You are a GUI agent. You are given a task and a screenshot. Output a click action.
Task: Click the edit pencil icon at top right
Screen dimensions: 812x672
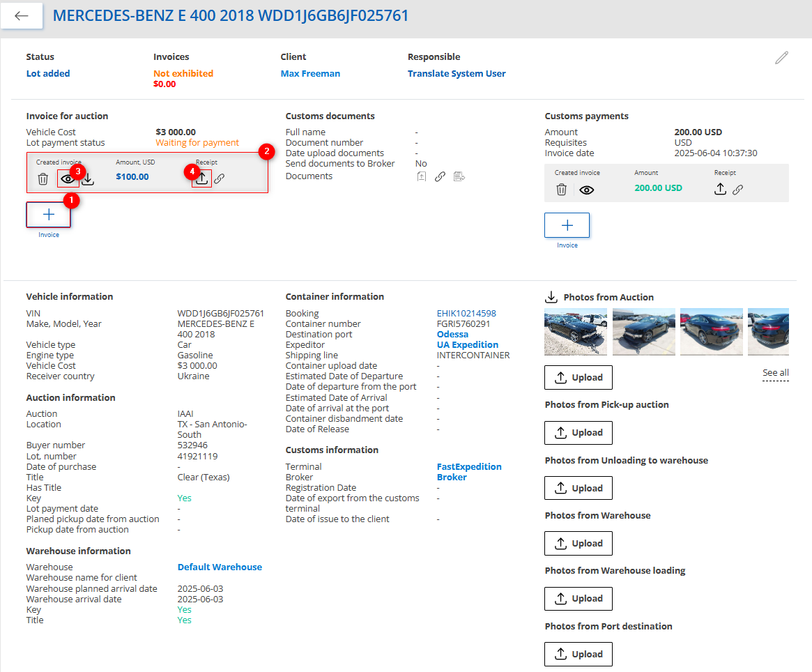tap(781, 58)
